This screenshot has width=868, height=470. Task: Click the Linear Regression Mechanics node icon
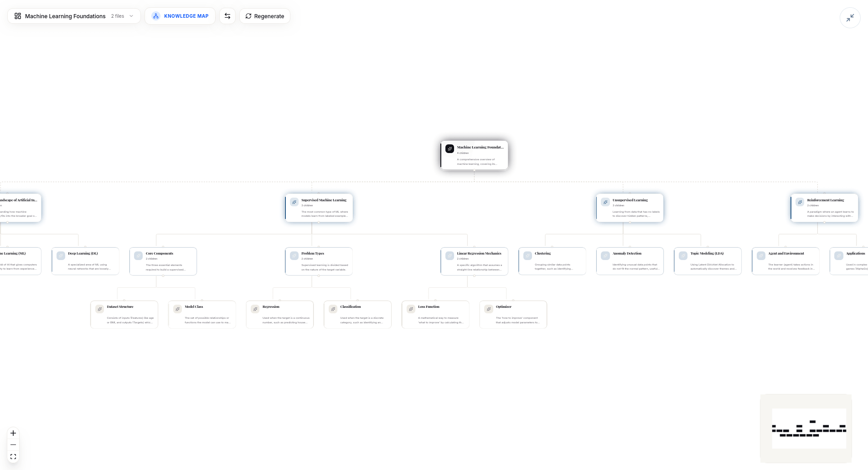450,255
